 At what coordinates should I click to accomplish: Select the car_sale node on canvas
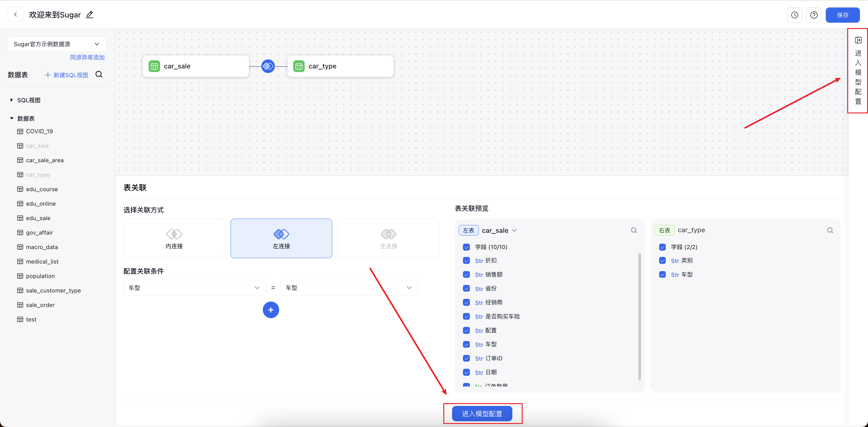196,66
